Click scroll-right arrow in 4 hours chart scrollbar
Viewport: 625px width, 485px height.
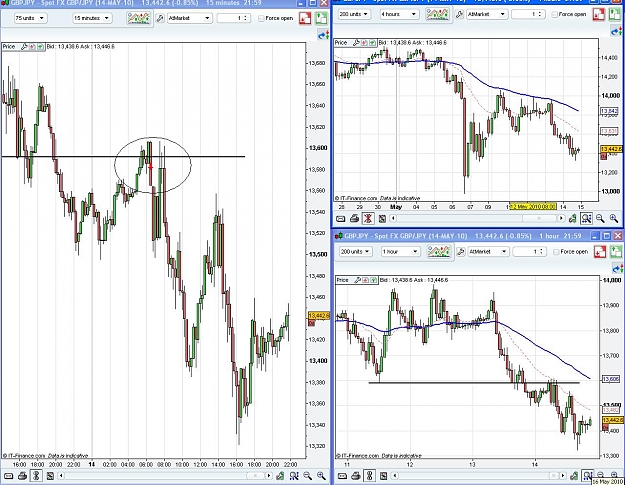pyautogui.click(x=561, y=218)
